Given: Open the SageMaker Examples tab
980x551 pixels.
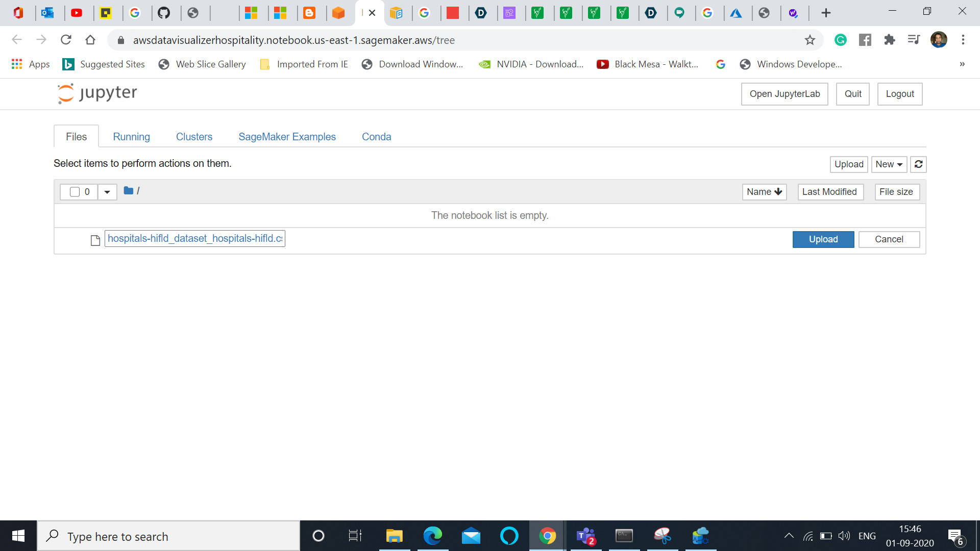Looking at the screenshot, I should click(287, 137).
